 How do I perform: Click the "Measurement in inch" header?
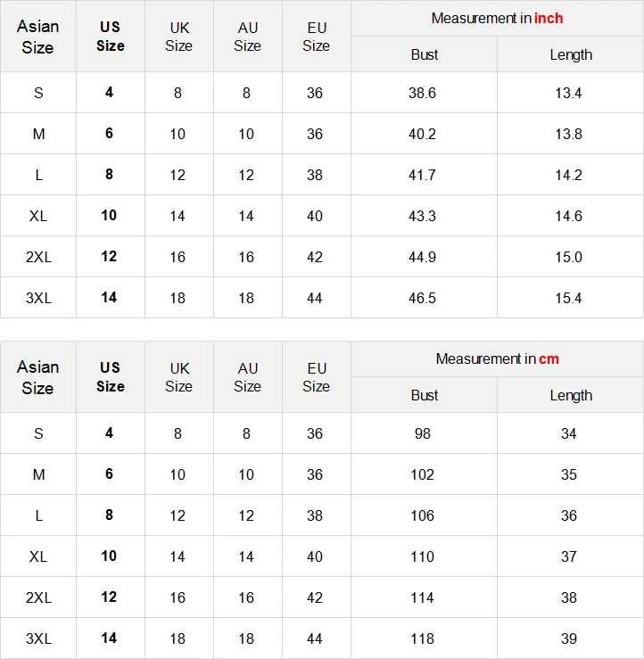pos(497,18)
